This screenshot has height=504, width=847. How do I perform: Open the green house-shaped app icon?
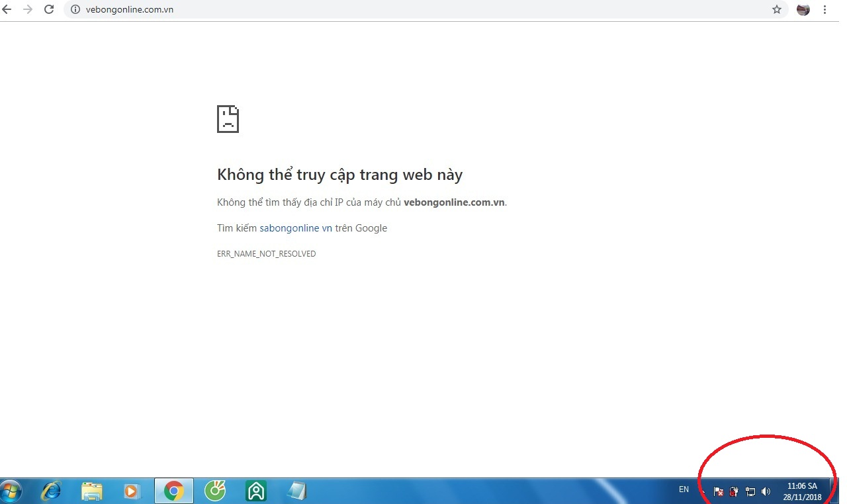(255, 491)
